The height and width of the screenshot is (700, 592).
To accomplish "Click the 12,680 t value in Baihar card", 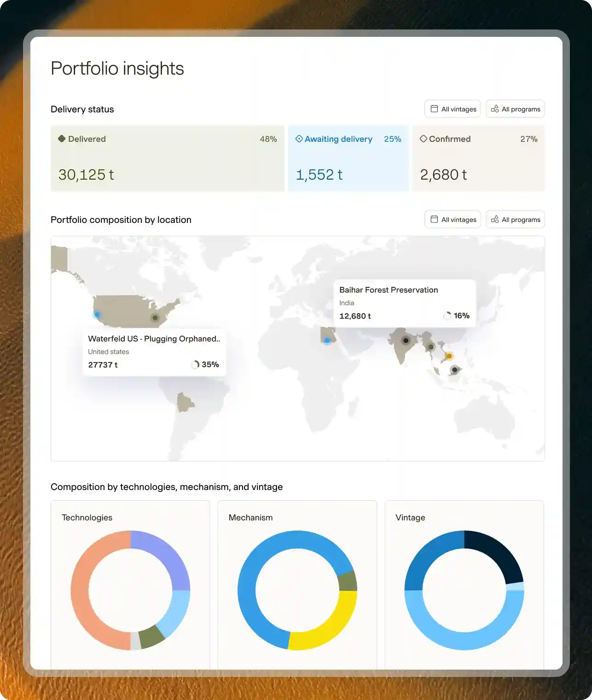I will pyautogui.click(x=355, y=316).
